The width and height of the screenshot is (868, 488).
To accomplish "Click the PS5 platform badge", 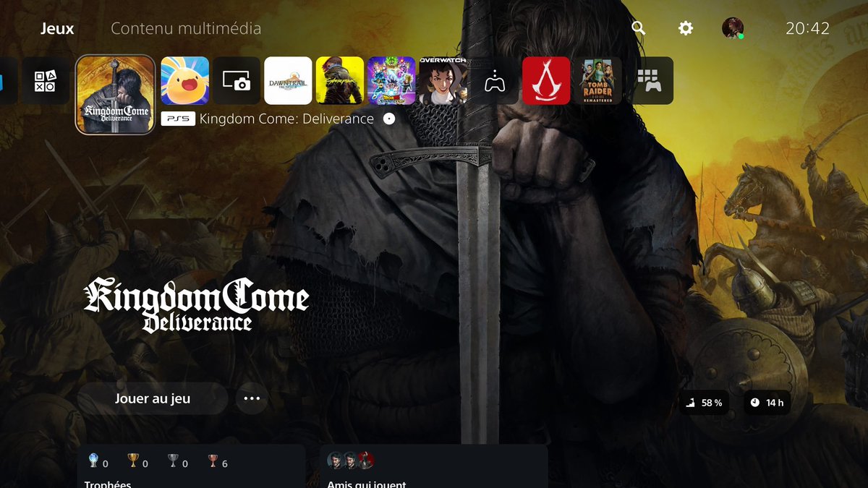I will (x=178, y=119).
